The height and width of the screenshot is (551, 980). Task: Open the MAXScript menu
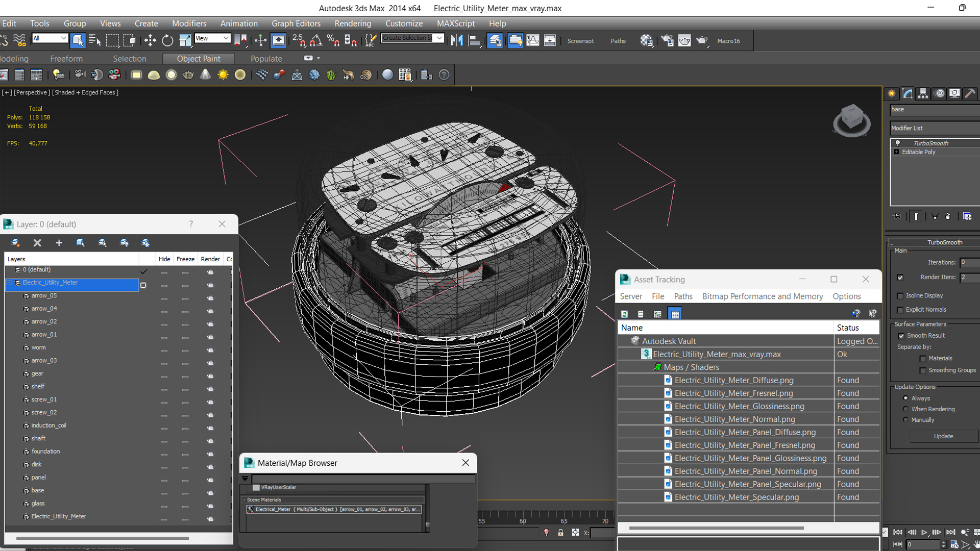click(456, 23)
